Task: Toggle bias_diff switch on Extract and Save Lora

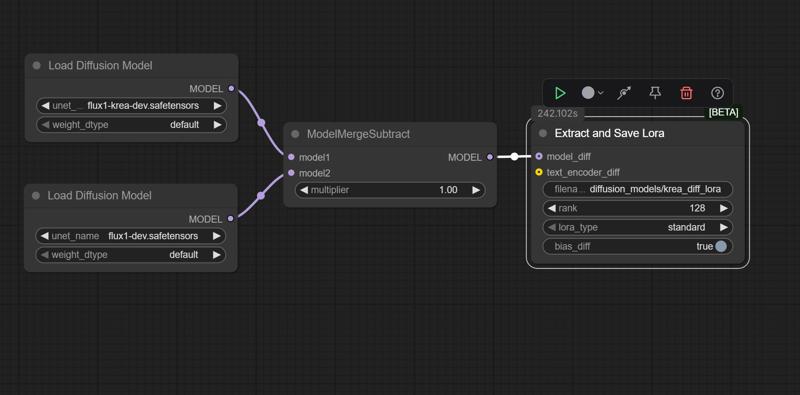Action: tap(720, 246)
